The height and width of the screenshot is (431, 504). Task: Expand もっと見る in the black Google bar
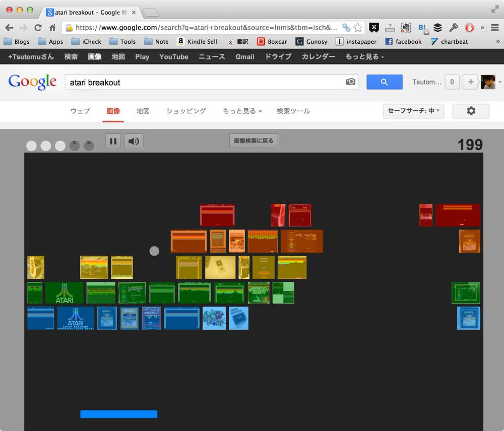pyautogui.click(x=364, y=57)
